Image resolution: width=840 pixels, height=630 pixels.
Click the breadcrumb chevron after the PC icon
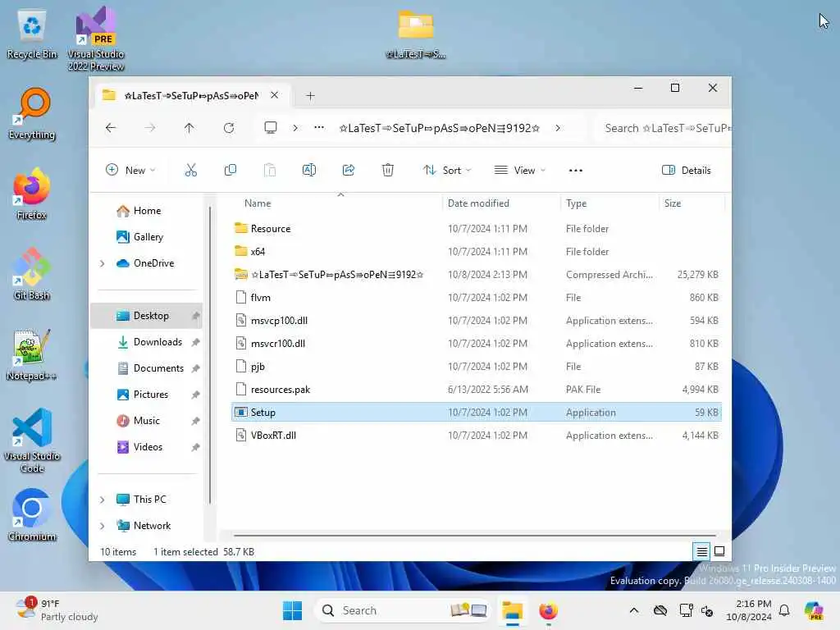pos(295,128)
